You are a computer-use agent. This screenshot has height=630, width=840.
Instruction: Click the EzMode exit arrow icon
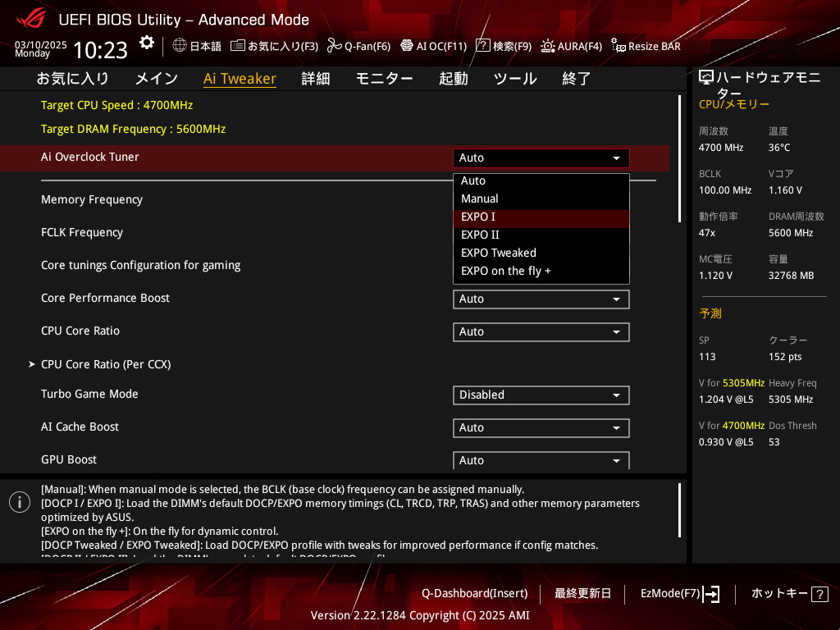[x=711, y=594]
